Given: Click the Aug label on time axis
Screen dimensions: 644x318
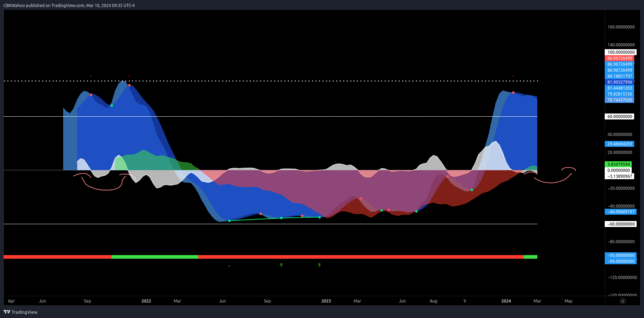Looking at the screenshot, I should (433, 301).
